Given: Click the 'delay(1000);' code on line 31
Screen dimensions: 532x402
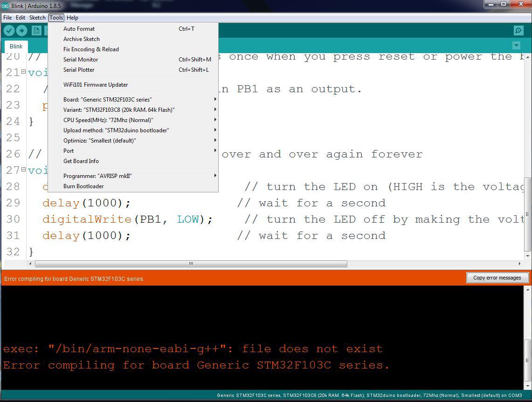Looking at the screenshot, I should pyautogui.click(x=87, y=236).
